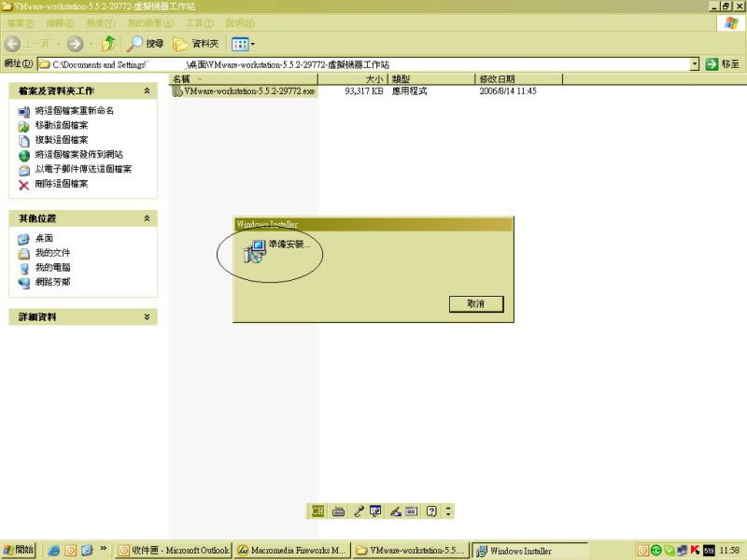This screenshot has height=560, width=747.
Task: Go to 我的文件 under other places
Action: 52,253
